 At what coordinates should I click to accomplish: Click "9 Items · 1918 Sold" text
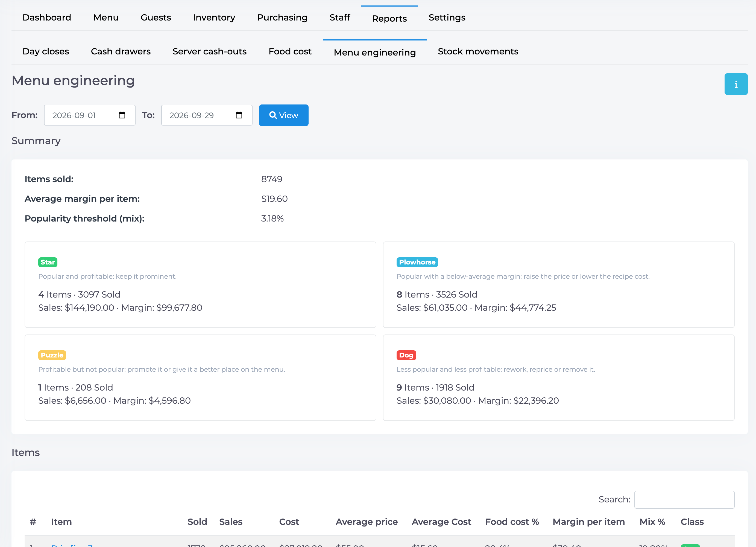pyautogui.click(x=435, y=388)
